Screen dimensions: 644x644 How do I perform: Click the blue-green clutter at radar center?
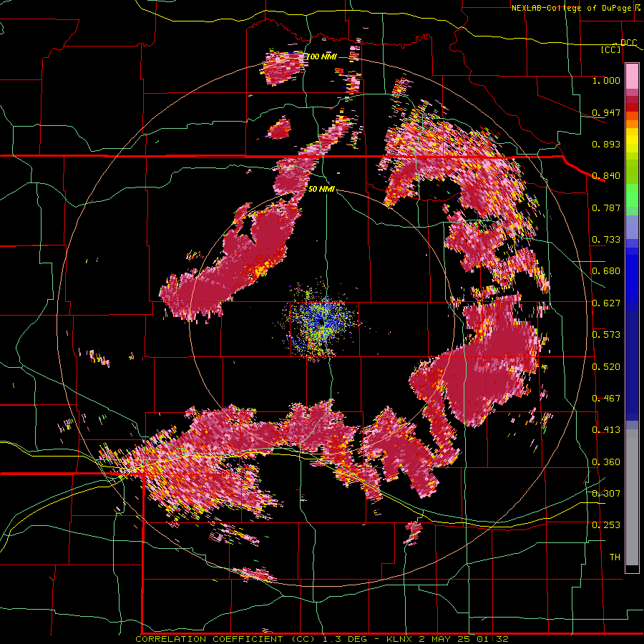pyautogui.click(x=321, y=323)
